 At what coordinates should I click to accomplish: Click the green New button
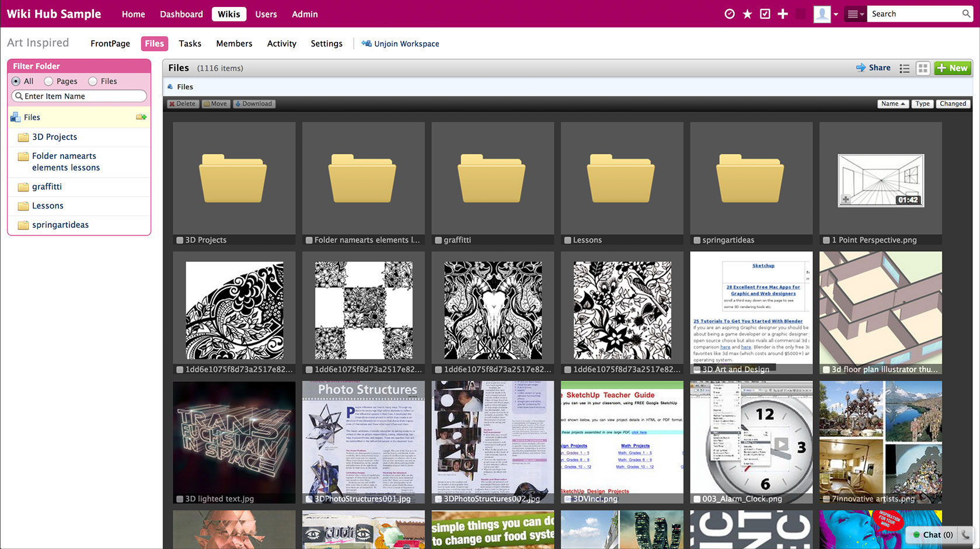coord(952,68)
